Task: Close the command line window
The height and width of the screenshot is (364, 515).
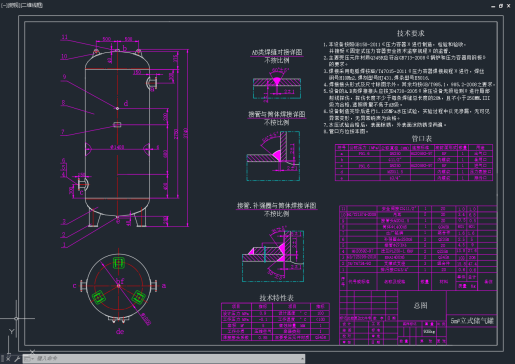Action: [x=8, y=359]
